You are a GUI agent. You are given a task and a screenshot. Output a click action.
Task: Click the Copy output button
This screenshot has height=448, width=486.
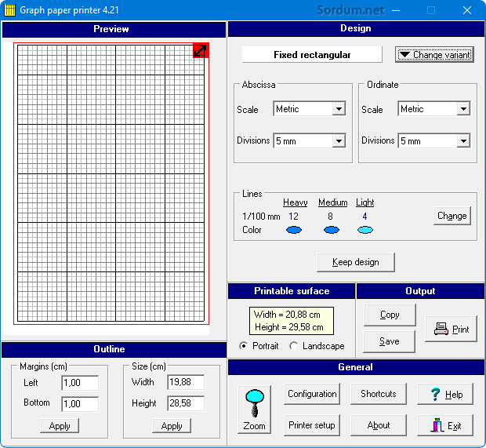(x=390, y=315)
